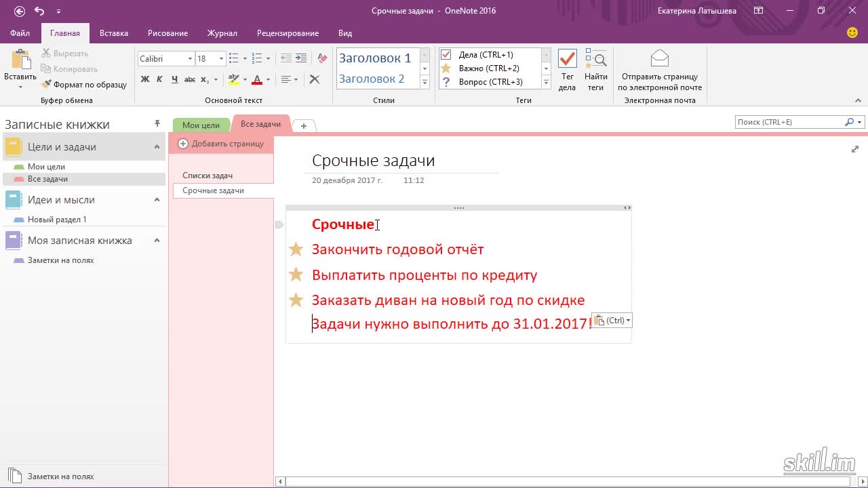Collapse Моя записная книжка notebook

157,241
